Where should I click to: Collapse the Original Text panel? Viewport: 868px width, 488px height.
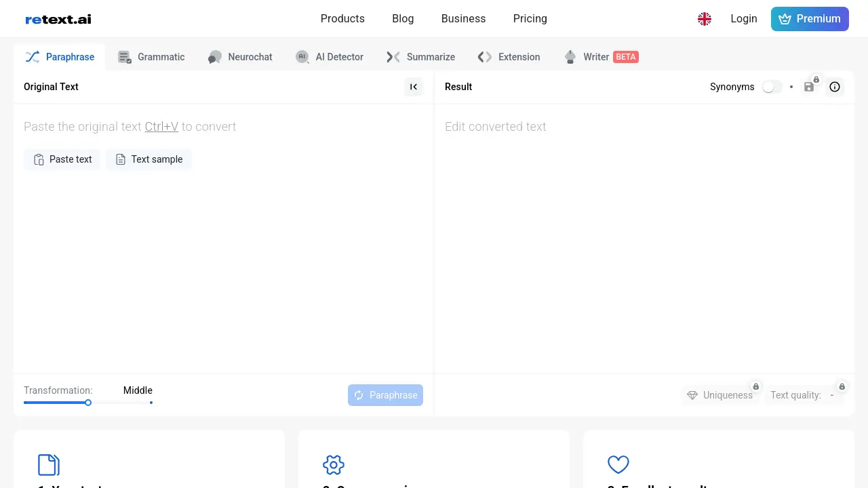[x=414, y=87]
